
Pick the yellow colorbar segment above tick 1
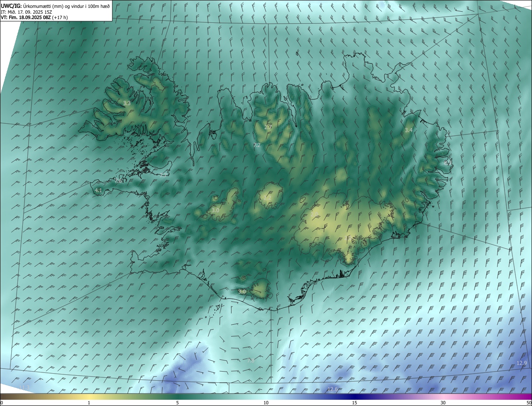(x=89, y=396)
